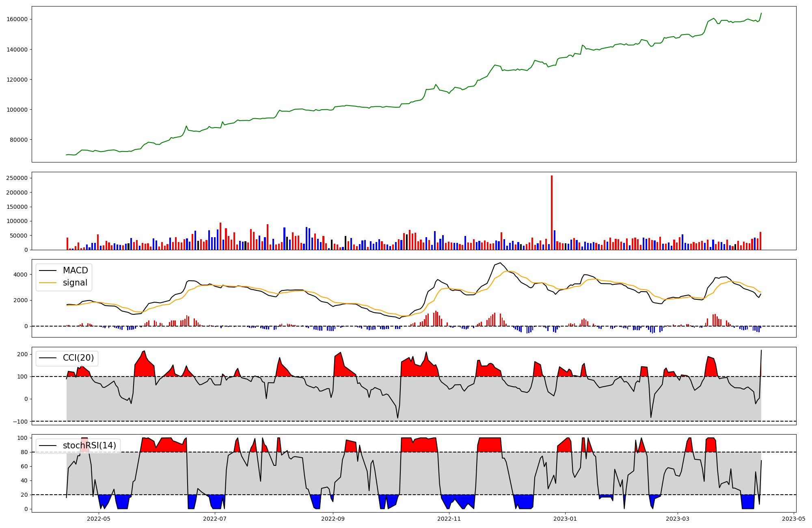Image resolution: width=812 pixels, height=528 pixels.
Task: Click the 200 CCI axis label
Action: point(23,354)
